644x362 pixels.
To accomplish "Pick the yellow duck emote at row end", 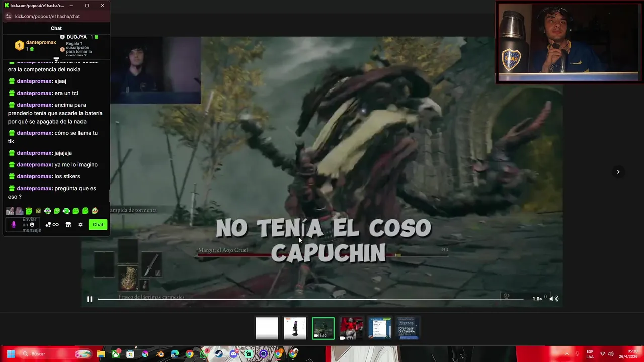I will 95,211.
